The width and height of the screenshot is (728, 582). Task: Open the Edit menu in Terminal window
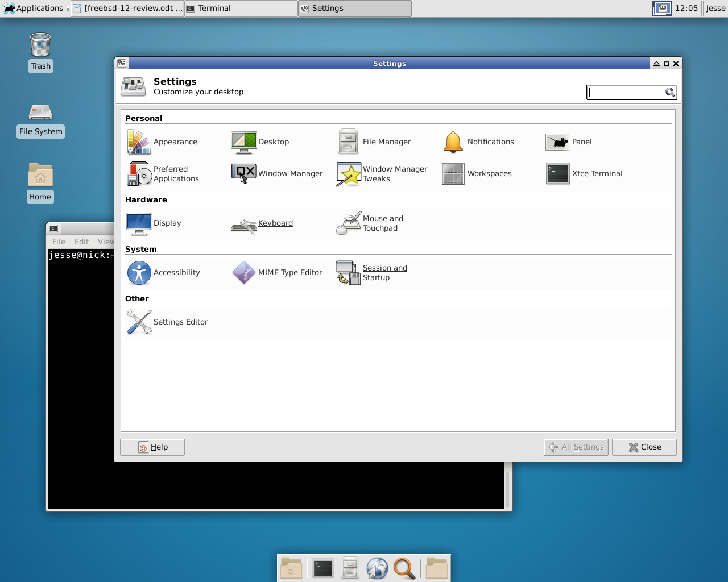click(x=81, y=242)
